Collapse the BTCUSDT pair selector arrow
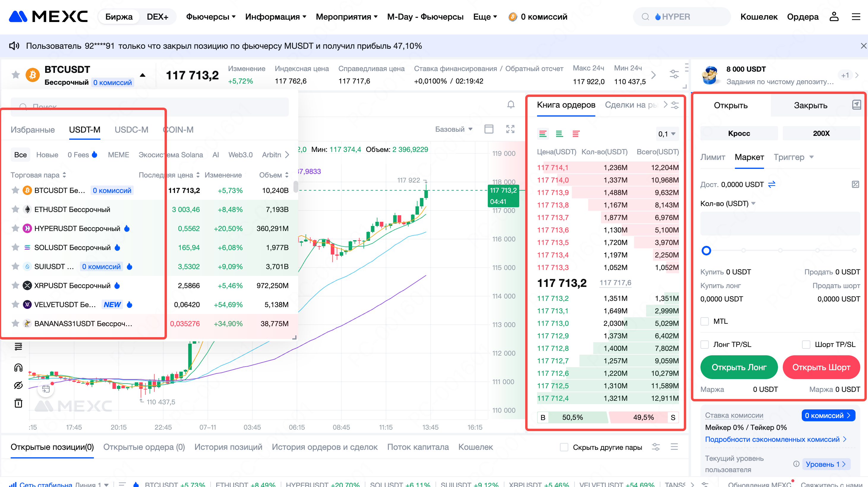 coord(143,75)
